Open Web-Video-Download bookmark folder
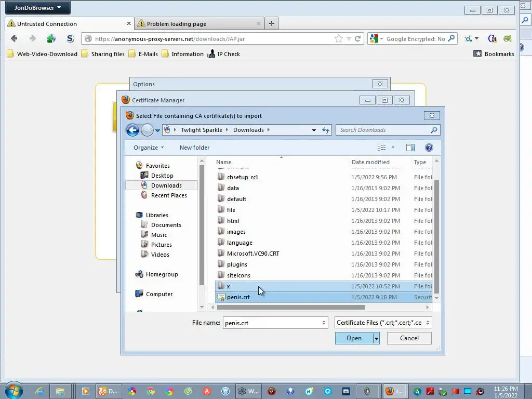Viewport: 532px width, 399px height. (x=42, y=54)
